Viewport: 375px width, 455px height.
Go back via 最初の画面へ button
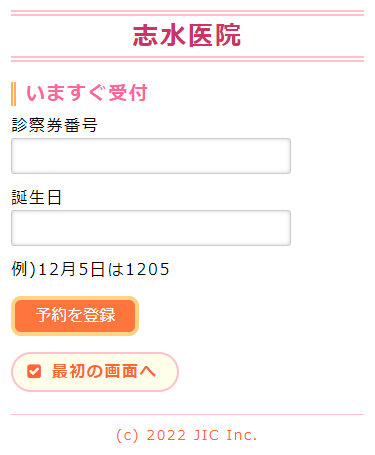[x=95, y=372]
